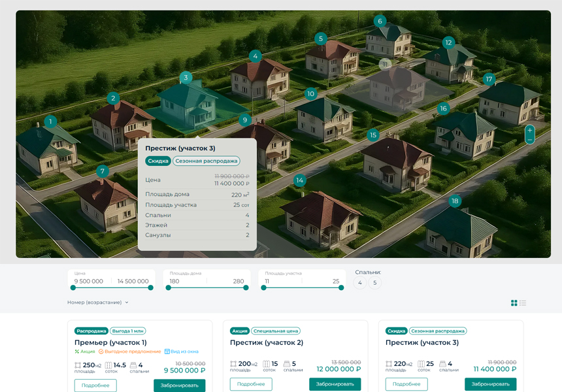Click the Площадь дома row in popup
562x392 pixels.
(197, 194)
